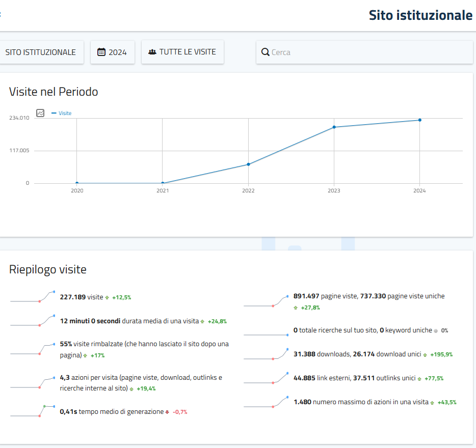Expand the TUTTE LE VISITE segment dropdown
The image size is (476, 448).
click(x=182, y=52)
